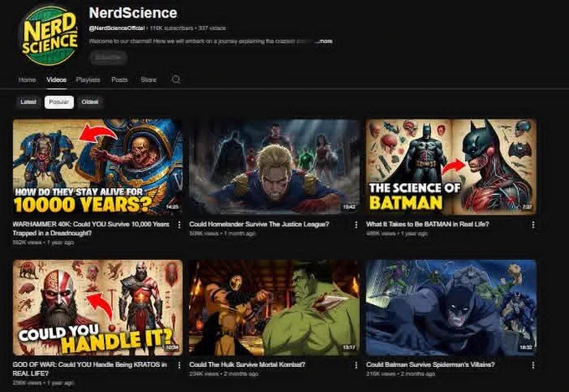This screenshot has width=569, height=392.
Task: Expand channel description with ...more
Action: (324, 41)
